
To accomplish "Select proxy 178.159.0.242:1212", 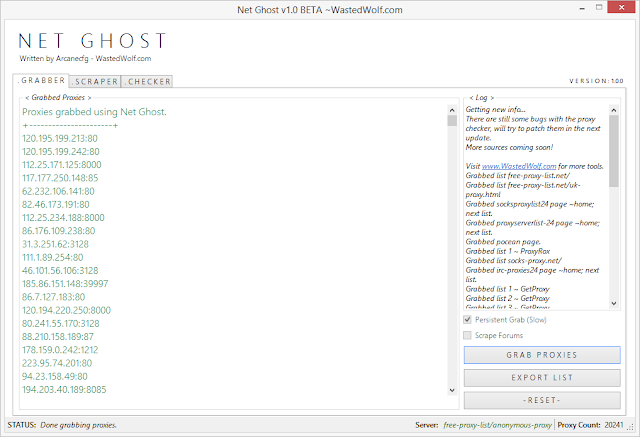I will pyautogui.click(x=60, y=350).
